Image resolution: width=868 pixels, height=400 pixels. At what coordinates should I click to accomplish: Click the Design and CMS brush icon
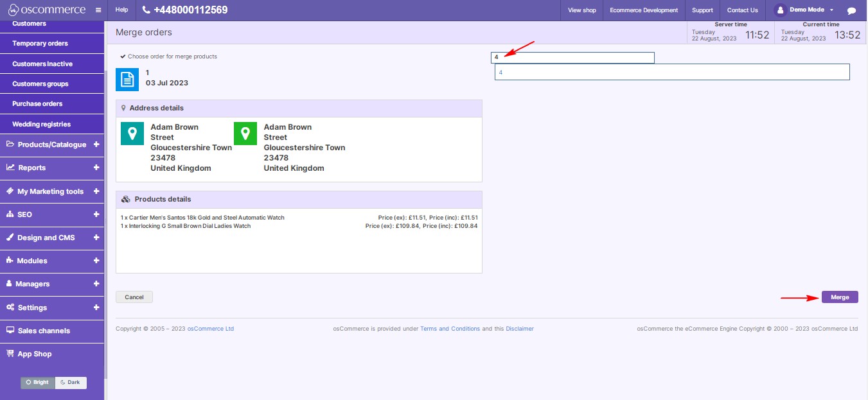pos(10,238)
